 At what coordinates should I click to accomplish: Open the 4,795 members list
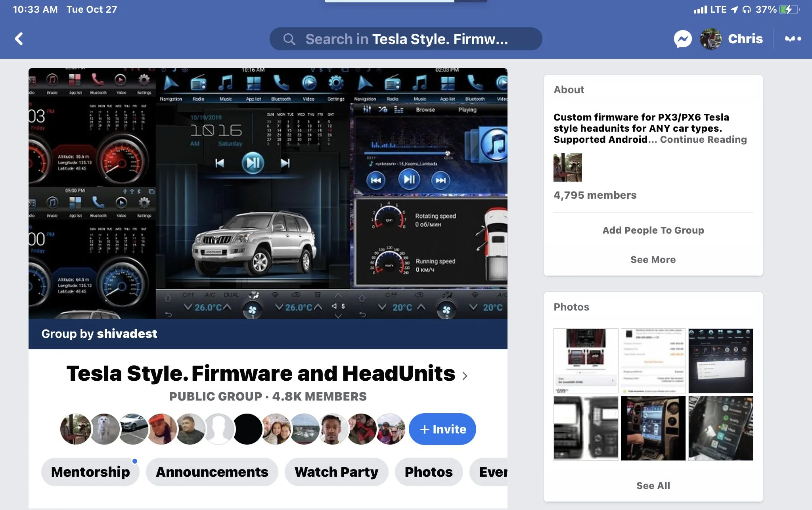click(595, 195)
